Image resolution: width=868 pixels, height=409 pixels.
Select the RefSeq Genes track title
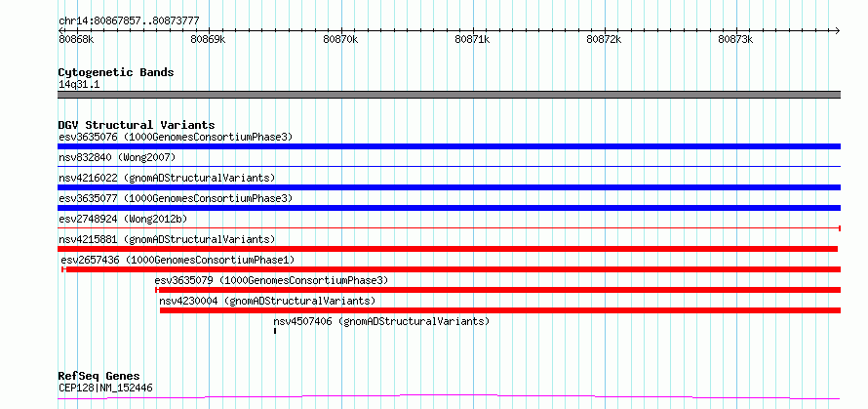[x=99, y=377]
